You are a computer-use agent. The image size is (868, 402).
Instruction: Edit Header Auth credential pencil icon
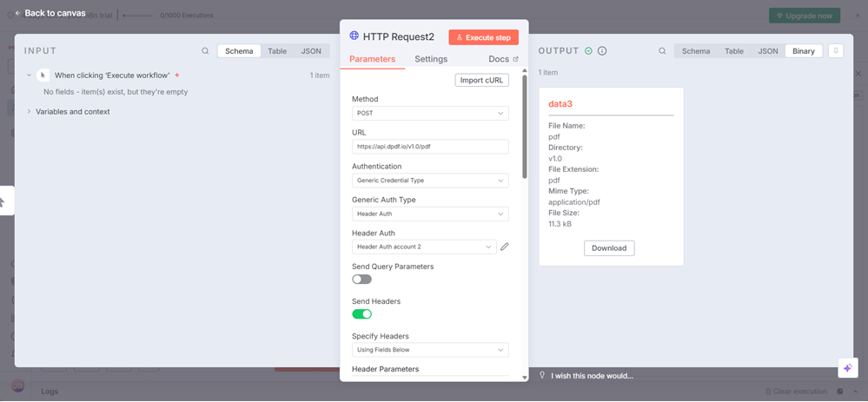coord(504,247)
